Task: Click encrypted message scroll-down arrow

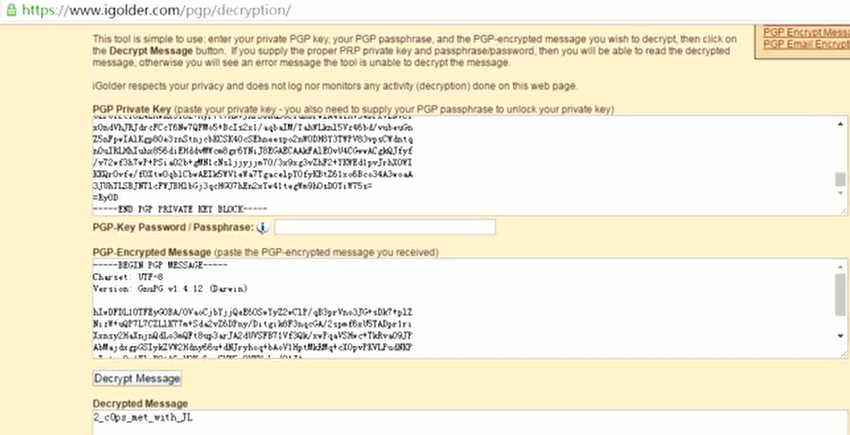Action: (x=840, y=336)
